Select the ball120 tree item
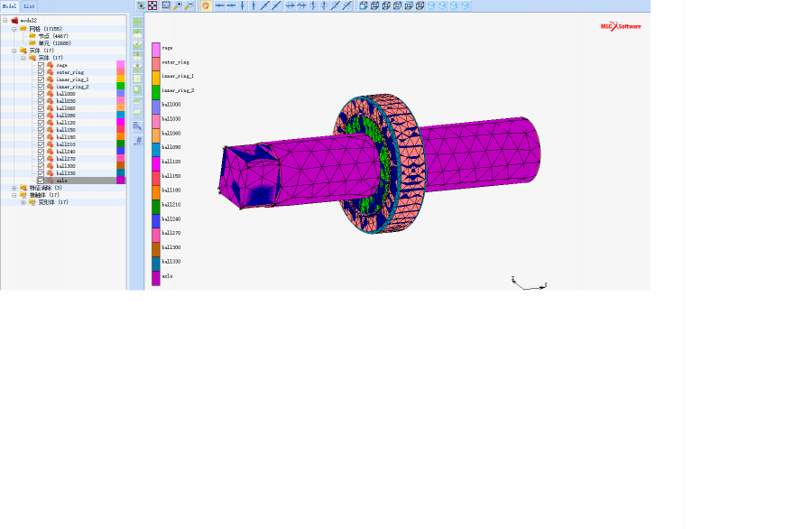Screen dimensions: 812x529 (66, 123)
